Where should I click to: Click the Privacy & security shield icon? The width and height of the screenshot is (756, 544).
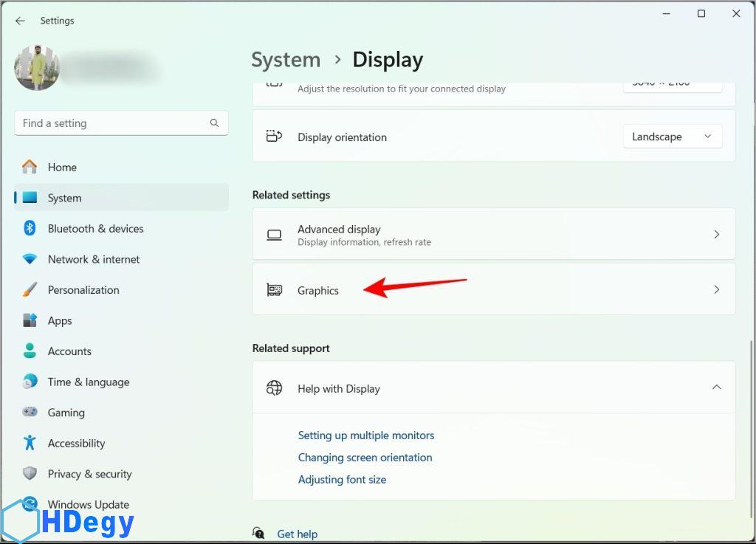(x=30, y=474)
